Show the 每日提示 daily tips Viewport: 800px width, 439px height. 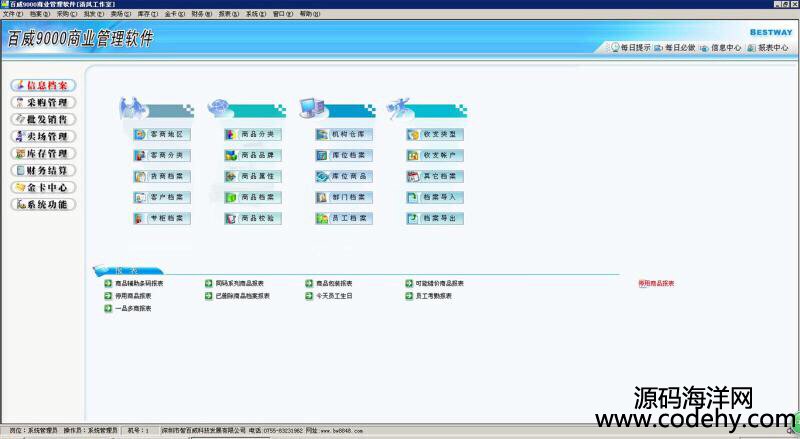(x=631, y=47)
